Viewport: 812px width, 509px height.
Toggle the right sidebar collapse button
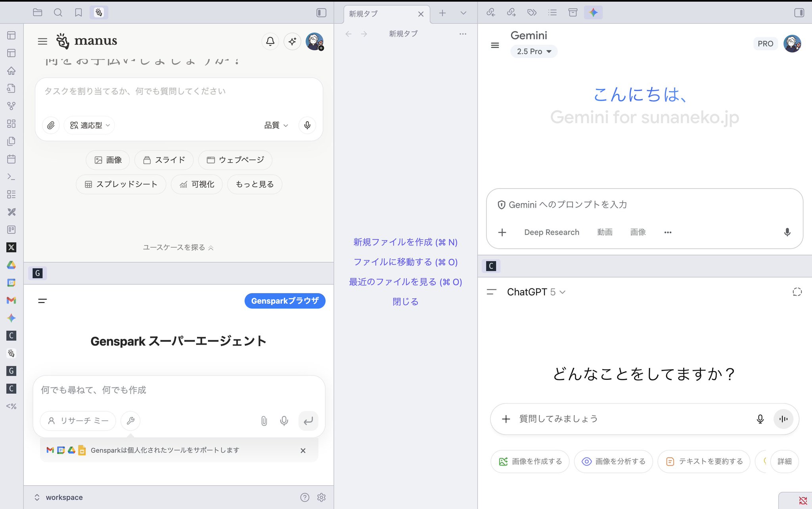click(799, 13)
